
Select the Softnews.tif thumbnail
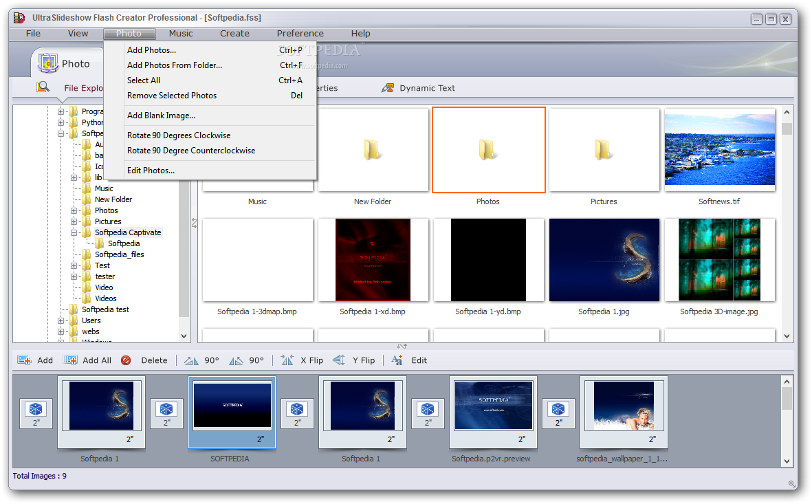pyautogui.click(x=720, y=150)
